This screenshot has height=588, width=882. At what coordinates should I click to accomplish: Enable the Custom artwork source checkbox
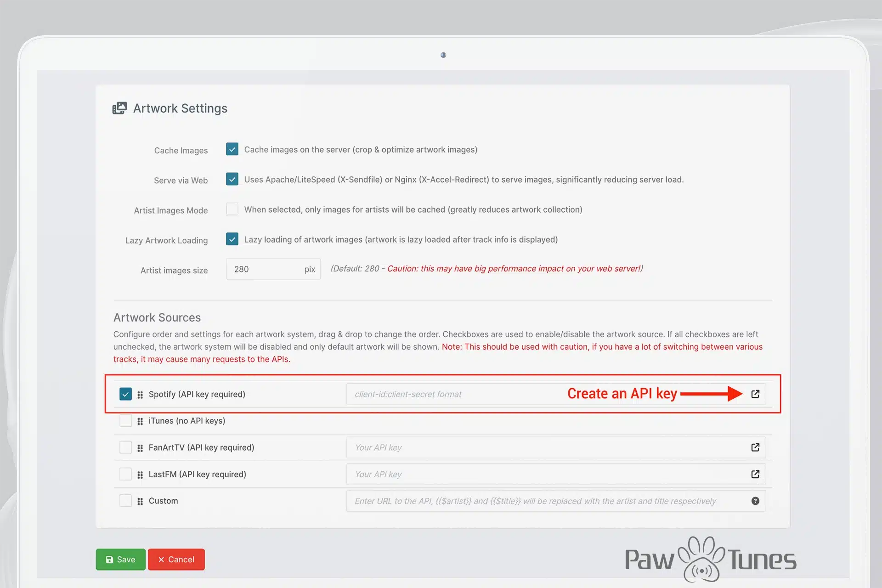point(125,501)
